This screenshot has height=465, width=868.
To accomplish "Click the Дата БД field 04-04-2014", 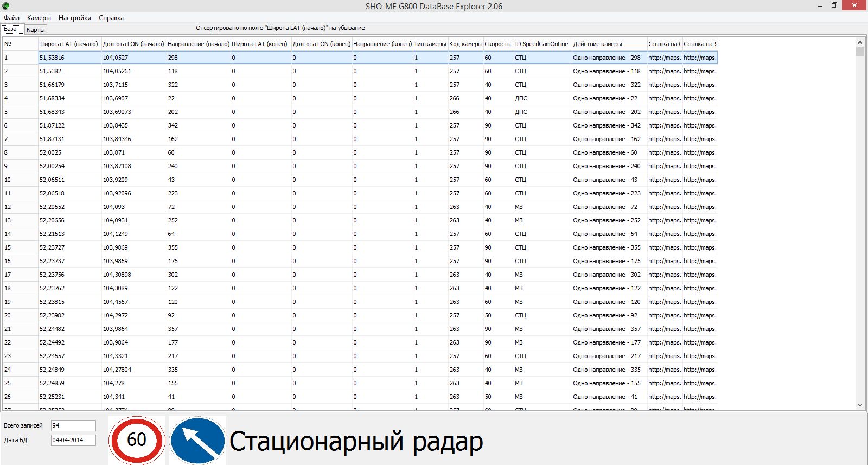I will click(x=73, y=440).
